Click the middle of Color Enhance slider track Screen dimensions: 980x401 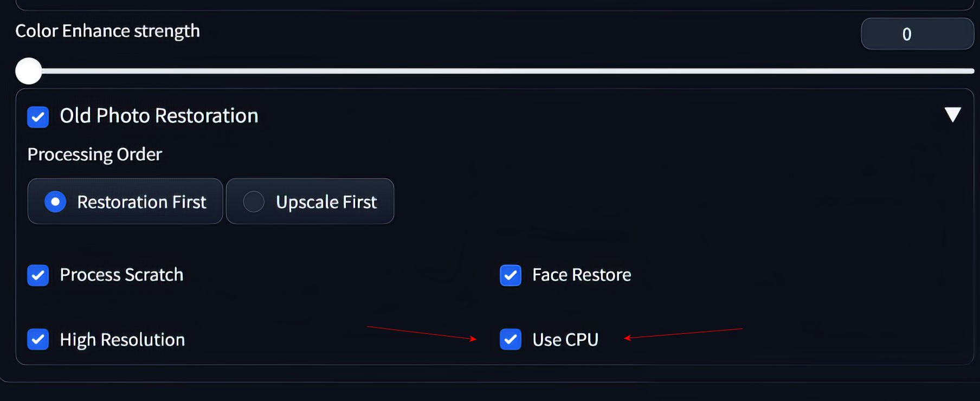[x=495, y=71]
